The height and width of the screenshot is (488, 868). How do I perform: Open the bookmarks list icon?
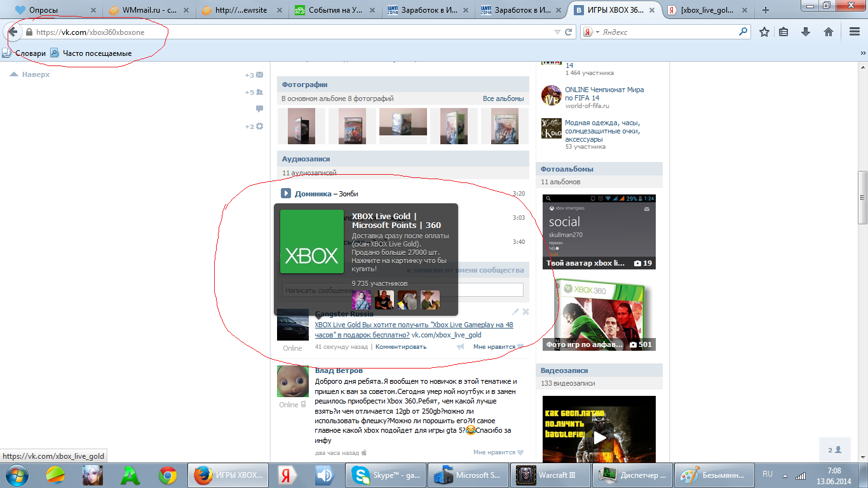784,32
